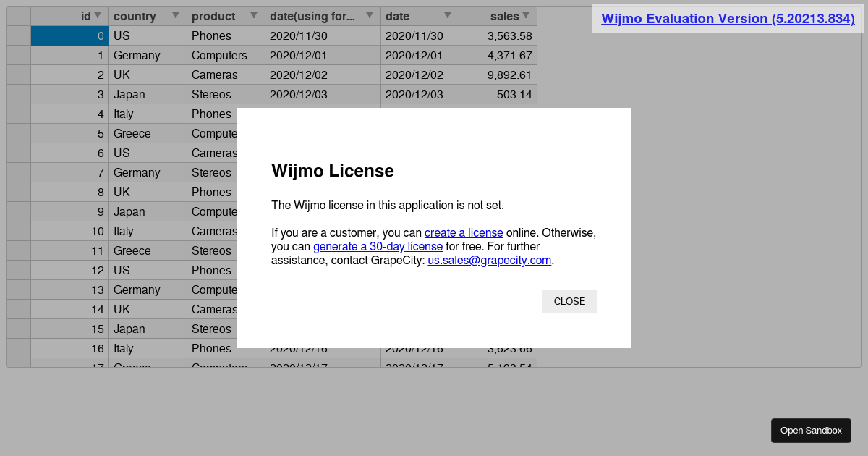The image size is (868, 456).
Task: Click the Open Sandbox button
Action: (811, 430)
